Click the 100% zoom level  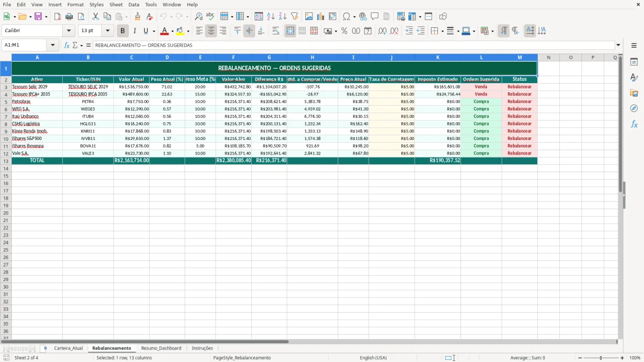click(635, 358)
